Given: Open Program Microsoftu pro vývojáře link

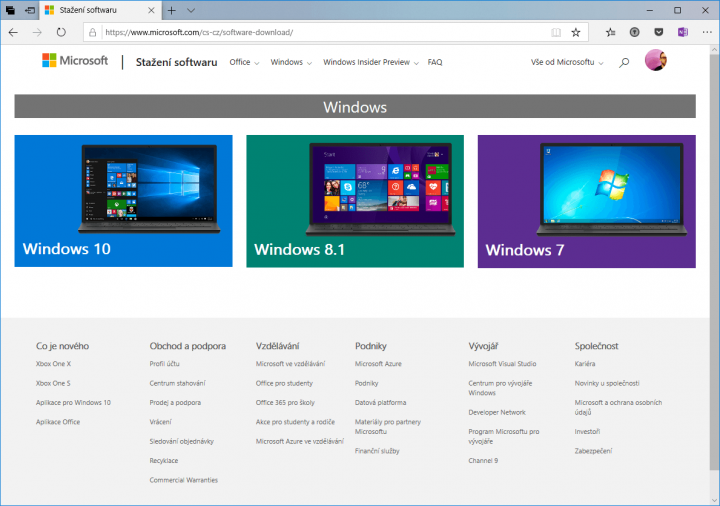Looking at the screenshot, I should (x=504, y=436).
